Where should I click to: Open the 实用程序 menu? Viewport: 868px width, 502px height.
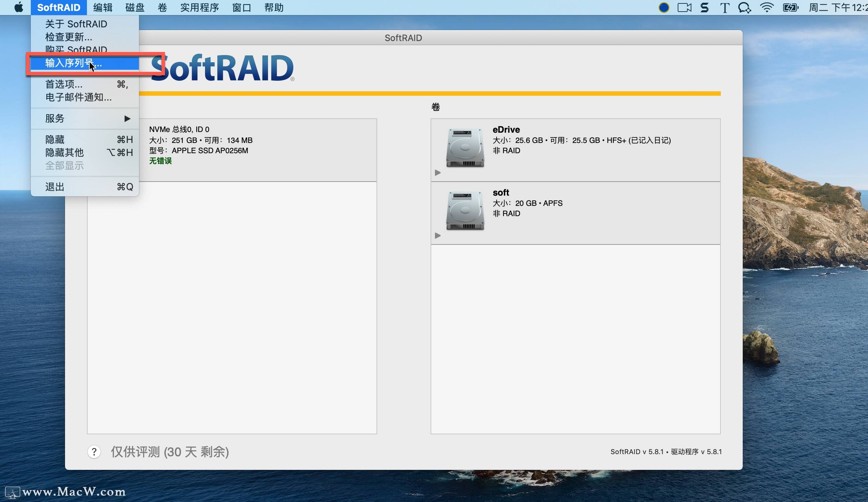click(200, 7)
